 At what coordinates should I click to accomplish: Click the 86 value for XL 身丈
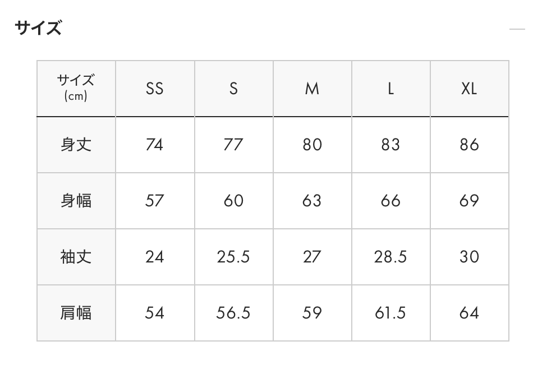[x=469, y=145]
